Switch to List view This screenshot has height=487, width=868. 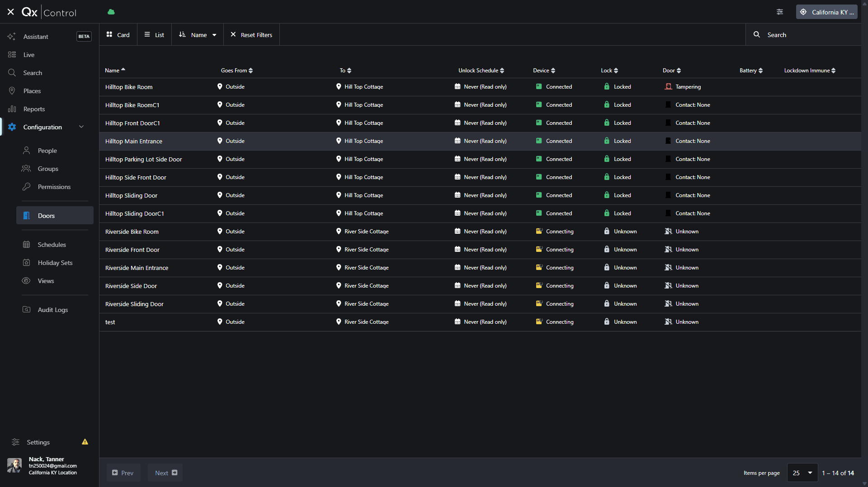click(154, 35)
